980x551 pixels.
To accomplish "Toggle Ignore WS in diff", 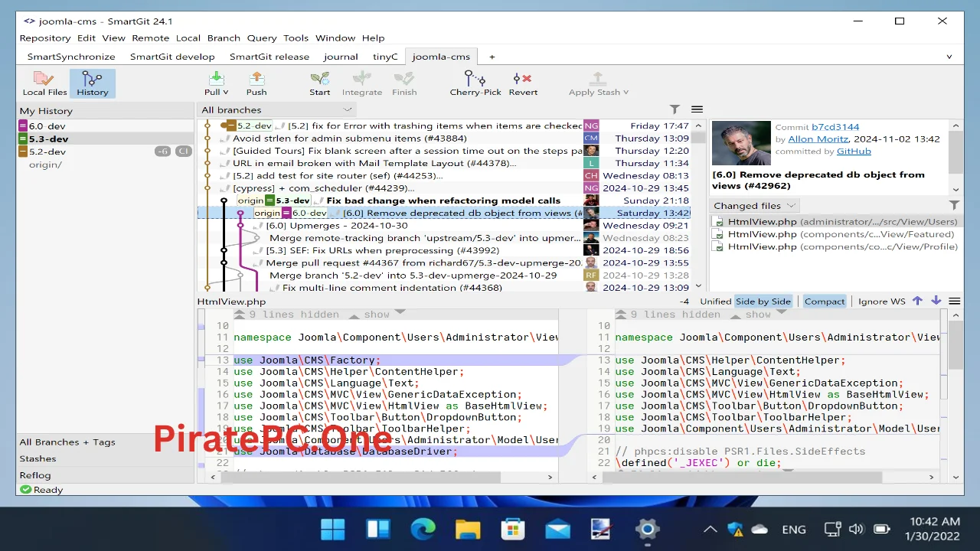I will point(882,302).
